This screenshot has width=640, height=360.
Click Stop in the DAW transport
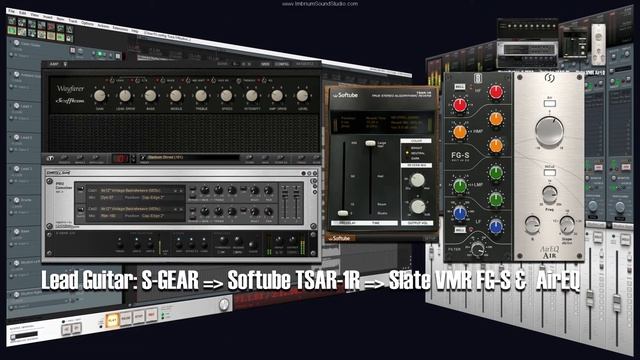pos(139,317)
